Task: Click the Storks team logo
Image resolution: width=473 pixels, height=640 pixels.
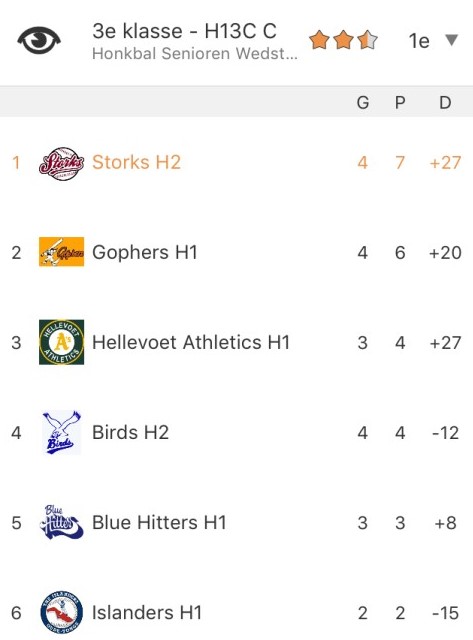Action: click(62, 163)
